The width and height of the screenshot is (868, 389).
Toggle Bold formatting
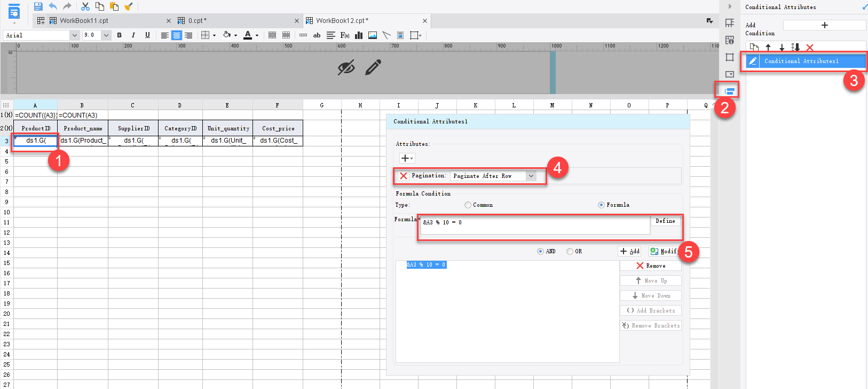(x=119, y=35)
